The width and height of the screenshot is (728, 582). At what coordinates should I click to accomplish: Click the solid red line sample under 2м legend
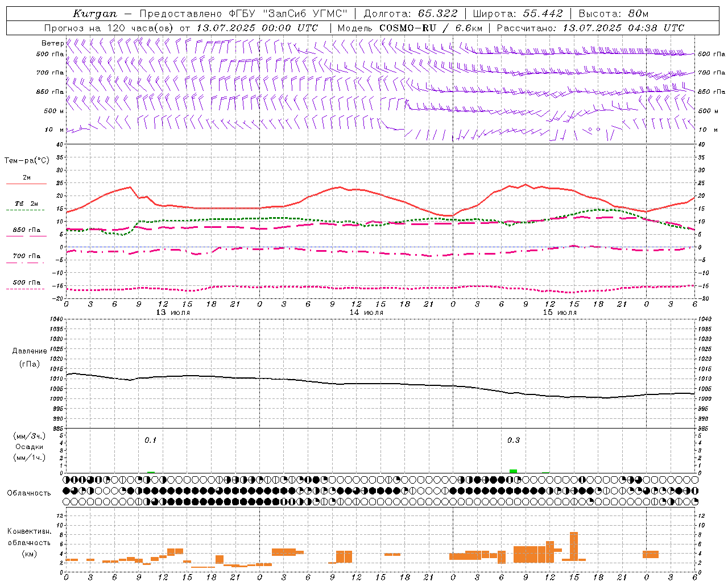(x=26, y=184)
